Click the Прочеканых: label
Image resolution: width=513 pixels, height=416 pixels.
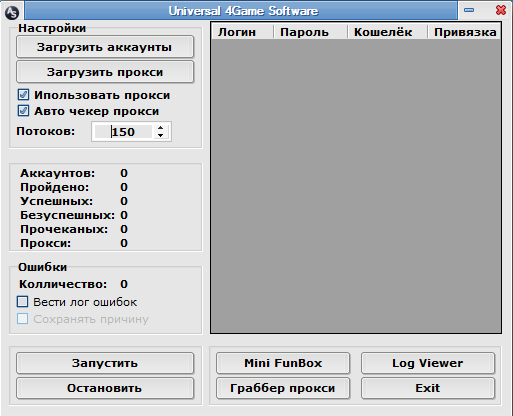[x=64, y=229]
